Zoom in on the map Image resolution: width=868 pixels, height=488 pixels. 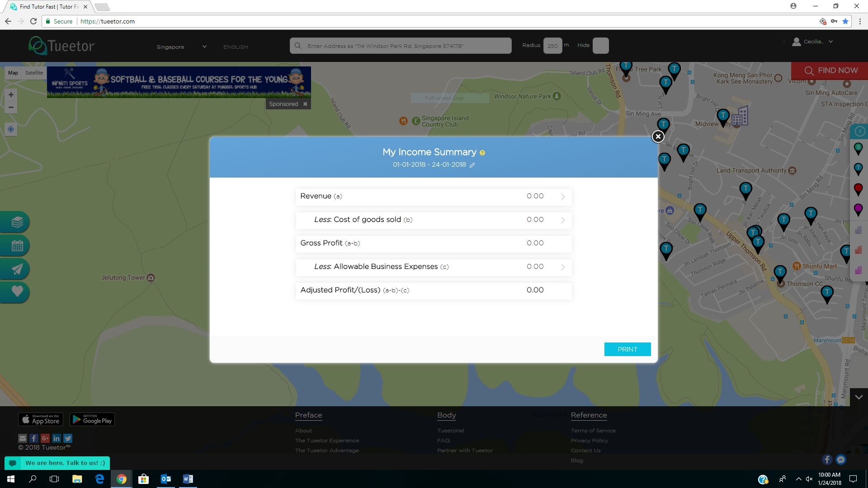(11, 95)
